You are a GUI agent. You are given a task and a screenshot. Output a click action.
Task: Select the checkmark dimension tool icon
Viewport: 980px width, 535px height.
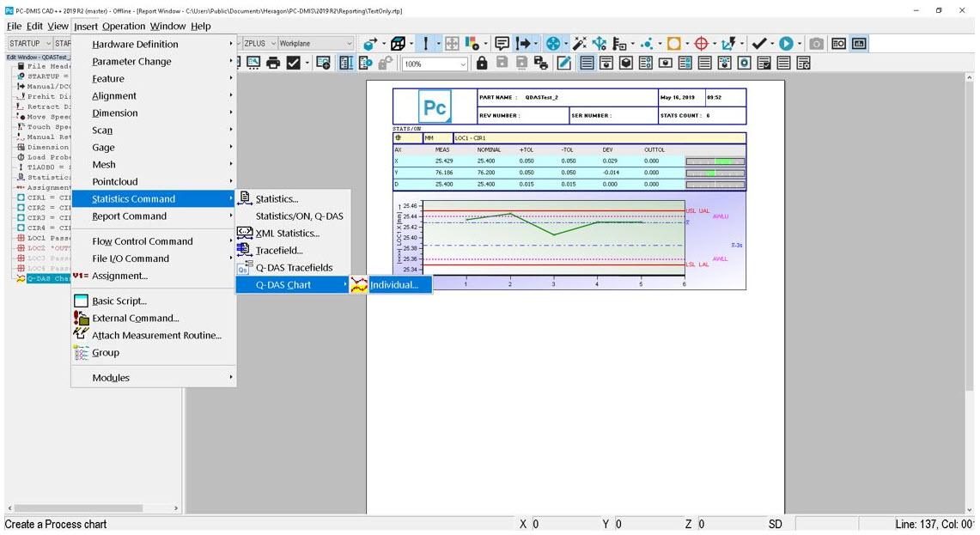759,43
